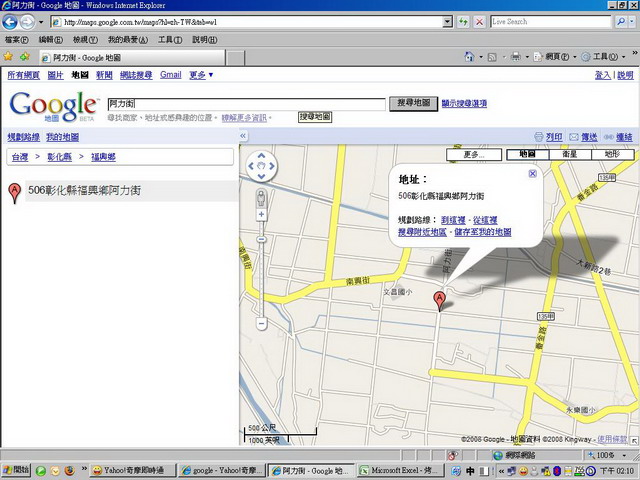This screenshot has width=640, height=480.
Task: Click the 彰化縣 breadcrumb link
Action: coord(60,157)
